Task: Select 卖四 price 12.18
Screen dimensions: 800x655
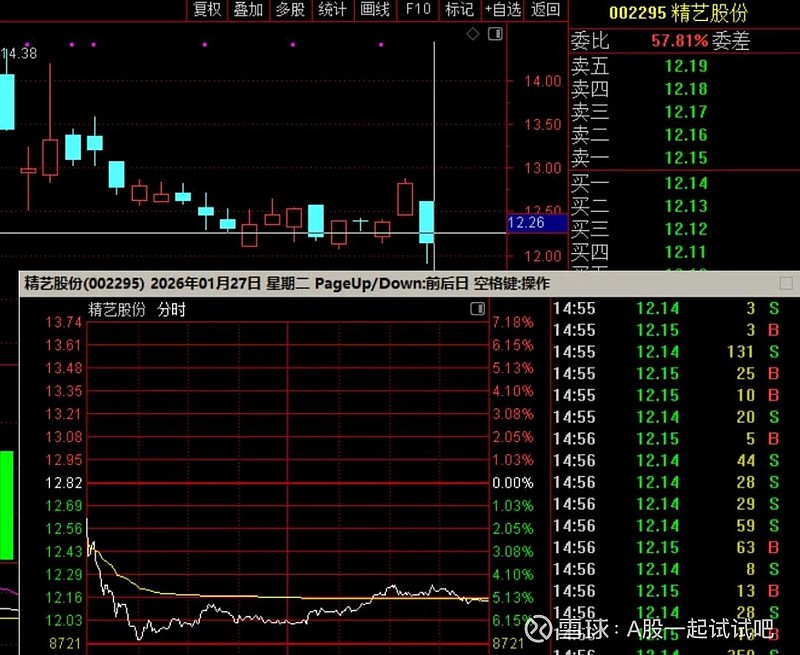Action: (686, 89)
